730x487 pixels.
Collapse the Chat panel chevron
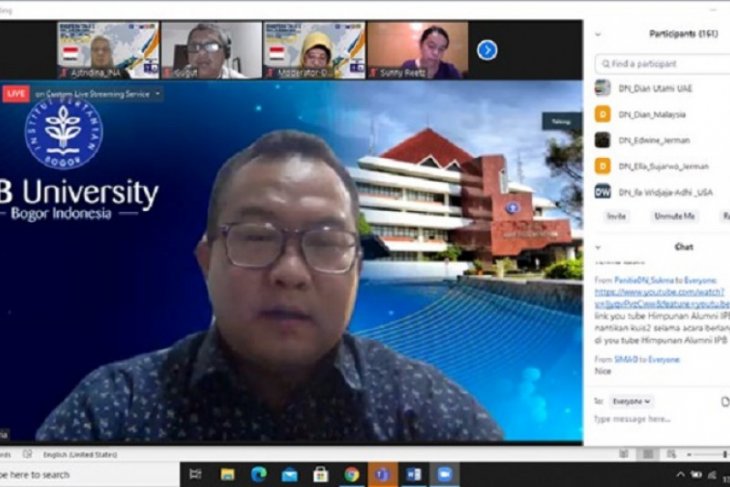(x=598, y=247)
